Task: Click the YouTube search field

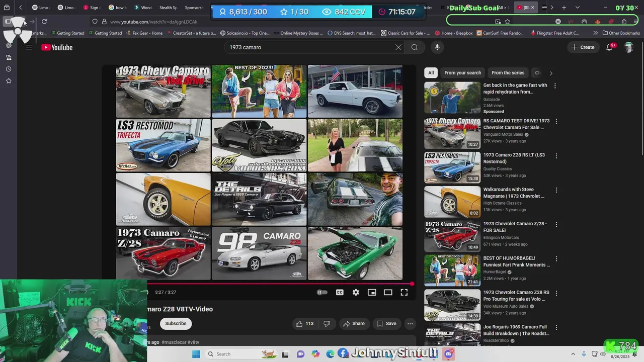Action: [x=308, y=47]
